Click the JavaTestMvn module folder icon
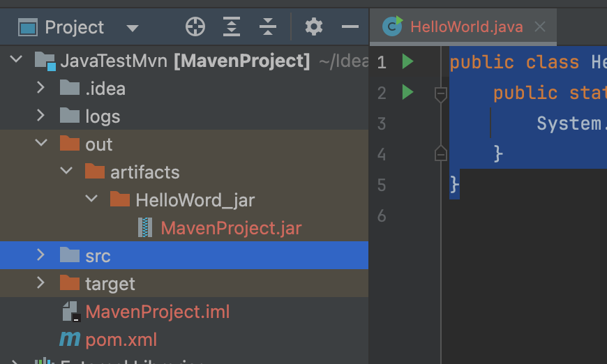The image size is (607, 364). click(45, 61)
